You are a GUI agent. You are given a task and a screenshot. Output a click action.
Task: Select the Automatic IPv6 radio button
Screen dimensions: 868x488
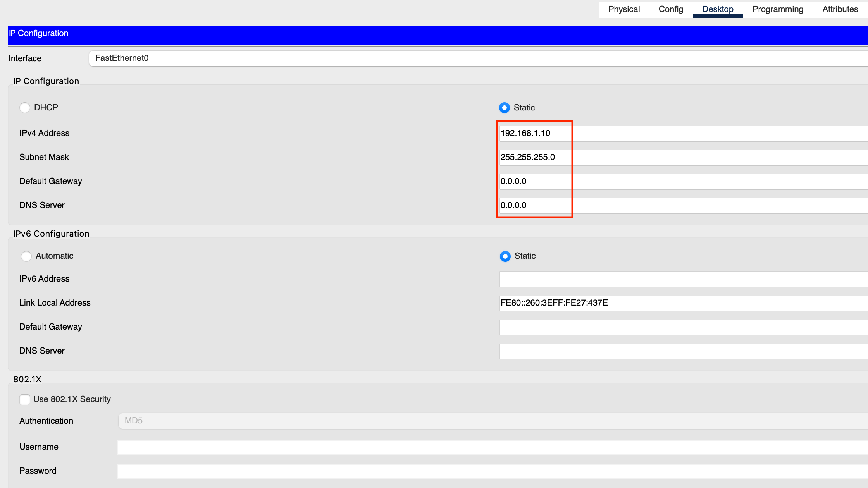[26, 256]
